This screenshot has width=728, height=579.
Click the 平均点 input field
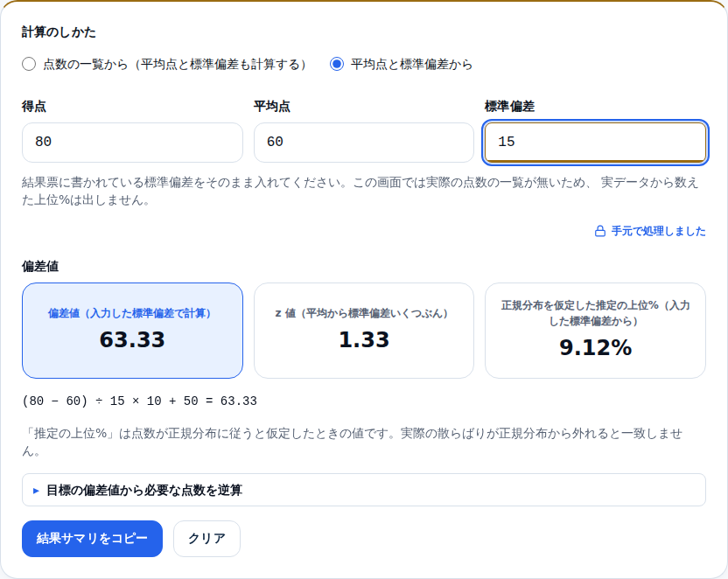coord(363,143)
